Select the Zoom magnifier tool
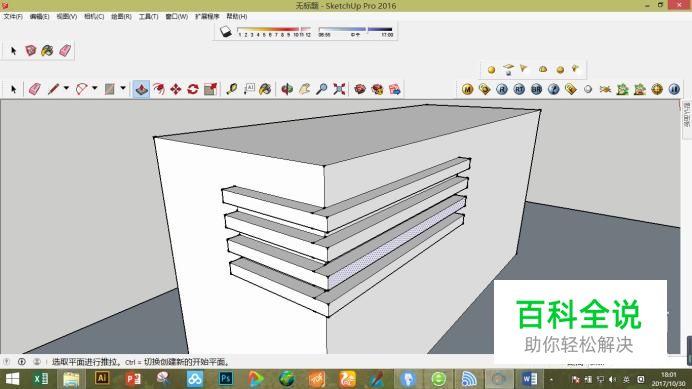Screen dimensions: 692x389 point(321,89)
